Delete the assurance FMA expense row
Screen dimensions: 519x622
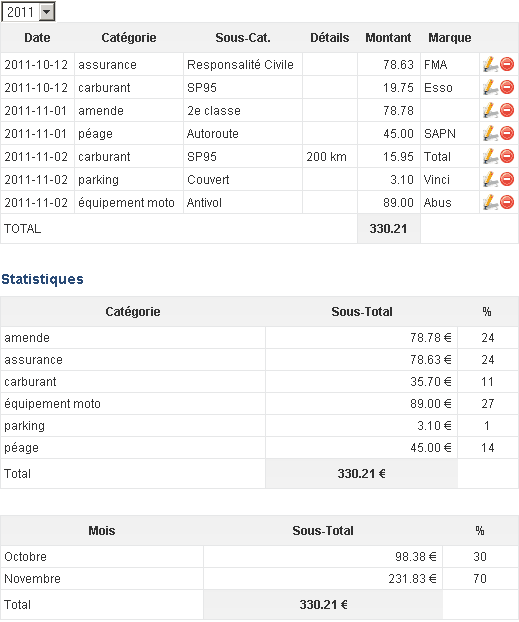pyautogui.click(x=507, y=64)
